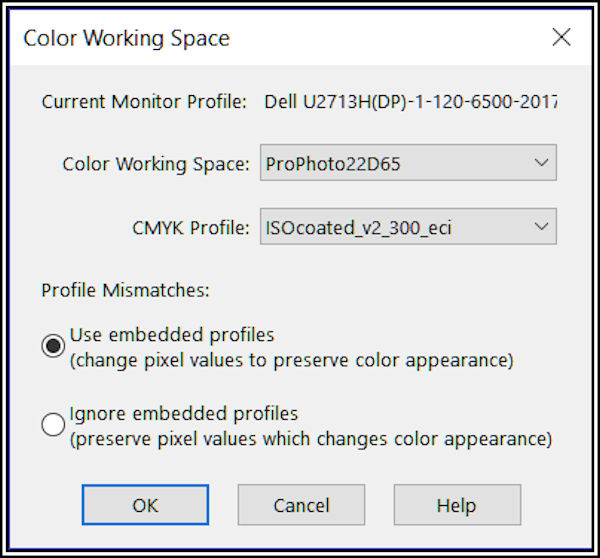Click the "Ignore embedded profiles" label text

184,413
